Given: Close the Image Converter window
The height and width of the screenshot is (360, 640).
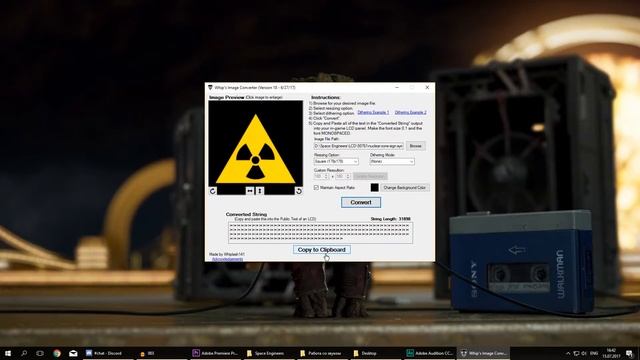Looking at the screenshot, I should point(427,87).
